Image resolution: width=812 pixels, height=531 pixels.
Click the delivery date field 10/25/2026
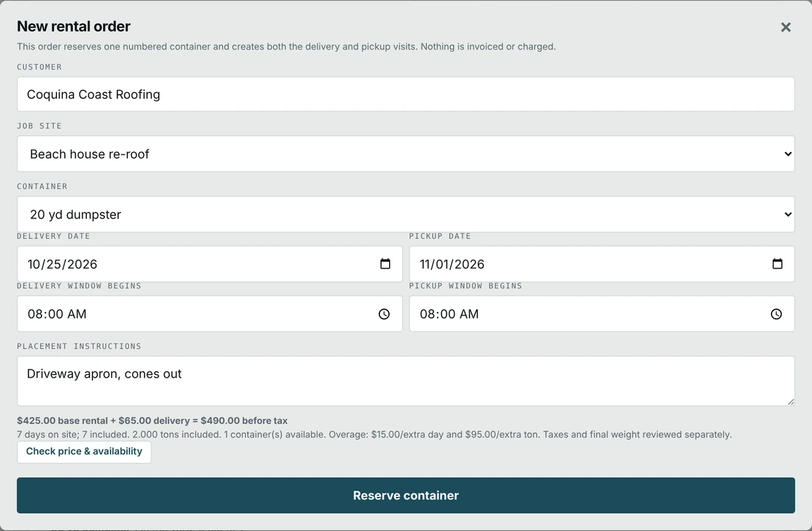tap(210, 264)
